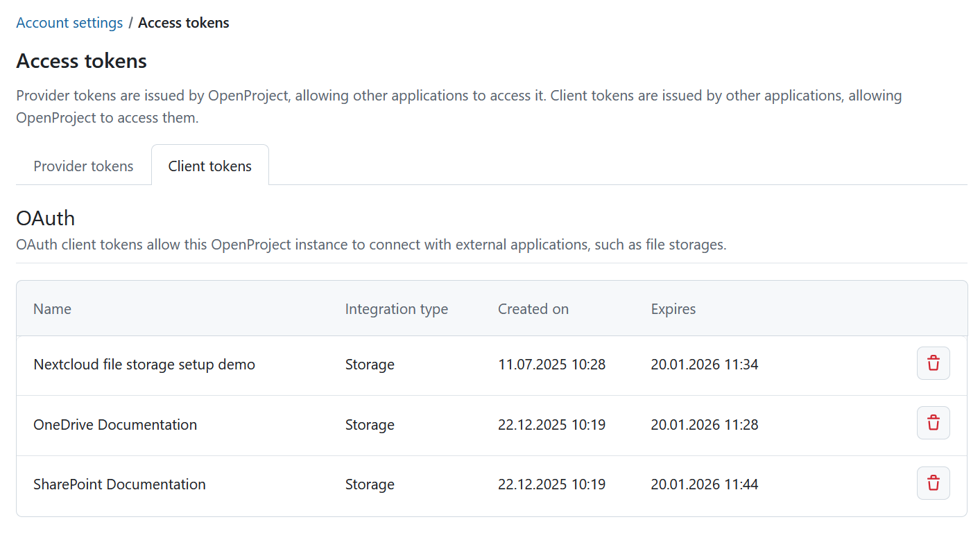Click the Integration type column header
Image resolution: width=980 pixels, height=533 pixels.
tap(396, 308)
